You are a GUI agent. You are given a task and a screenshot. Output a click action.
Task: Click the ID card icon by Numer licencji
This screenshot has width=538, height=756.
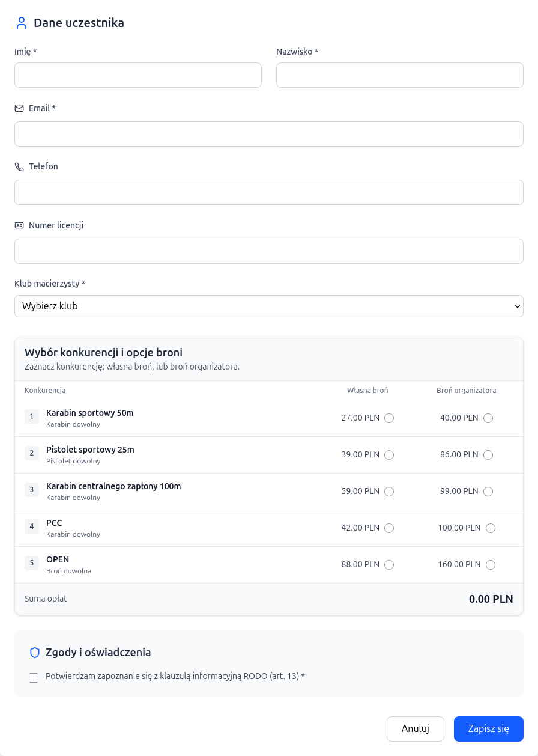click(x=19, y=225)
